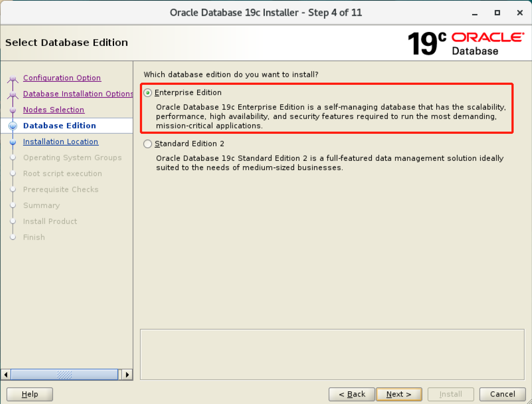Select the Database Edition step in the sidebar
The height and width of the screenshot is (404, 532).
(59, 125)
